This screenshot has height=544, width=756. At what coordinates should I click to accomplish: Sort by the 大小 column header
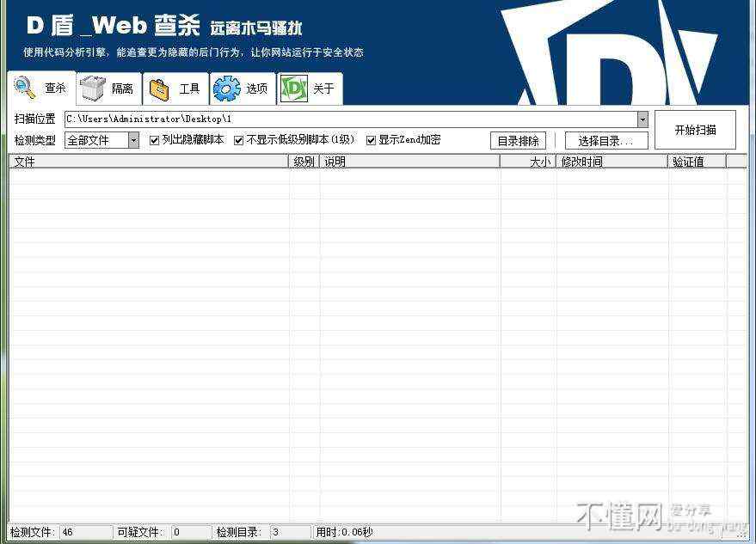pyautogui.click(x=528, y=162)
